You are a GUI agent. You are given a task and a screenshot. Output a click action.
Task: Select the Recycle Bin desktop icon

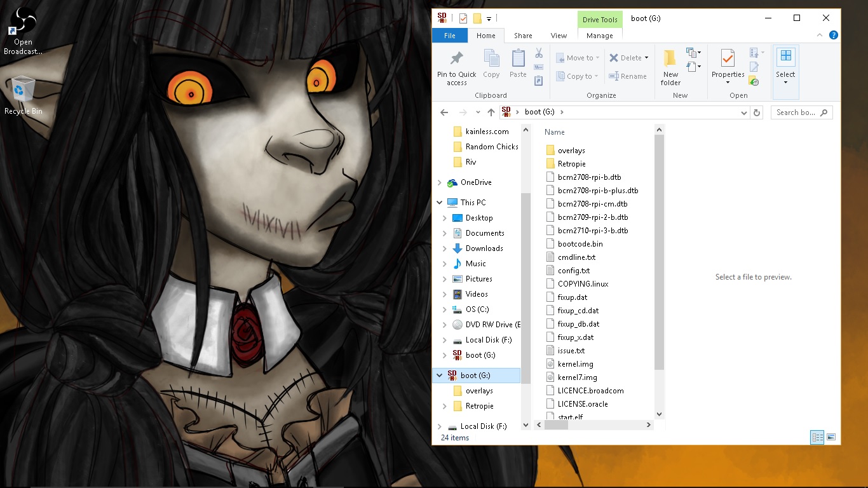(x=23, y=96)
